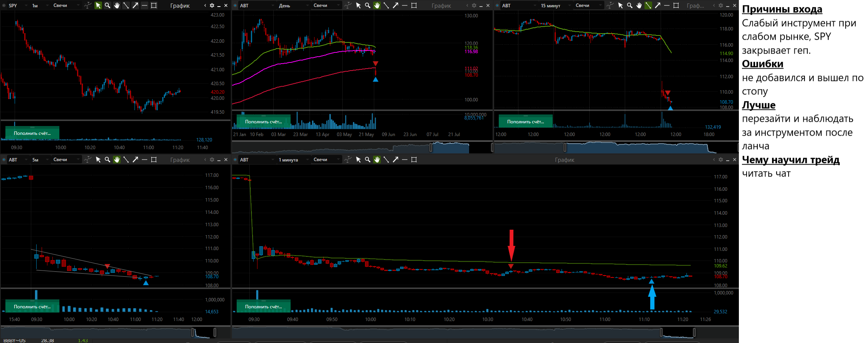This screenshot has height=343, width=868.
Task: Open settings gear of the SPY chart
Action: tap(212, 5)
